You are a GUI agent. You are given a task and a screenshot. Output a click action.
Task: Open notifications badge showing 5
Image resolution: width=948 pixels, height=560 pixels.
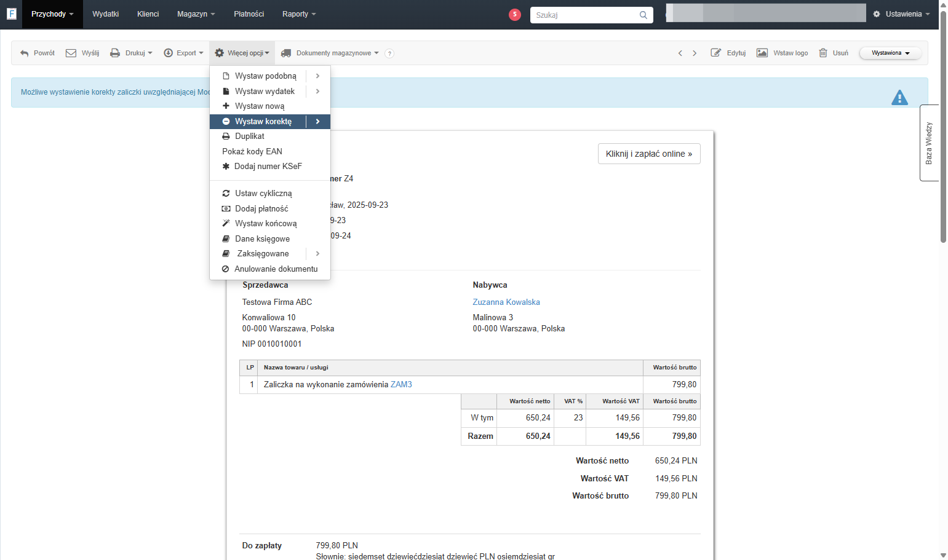(515, 14)
